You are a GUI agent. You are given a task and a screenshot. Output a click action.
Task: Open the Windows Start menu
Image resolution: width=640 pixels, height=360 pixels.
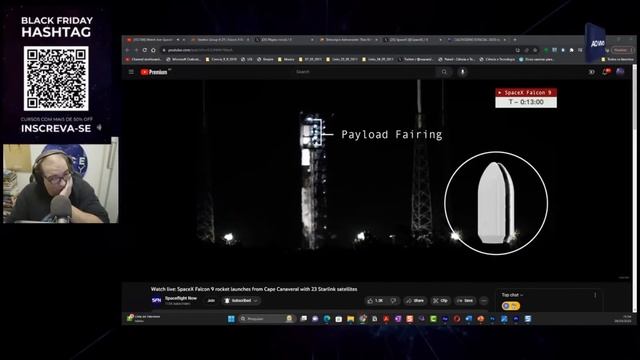[x=231, y=318]
